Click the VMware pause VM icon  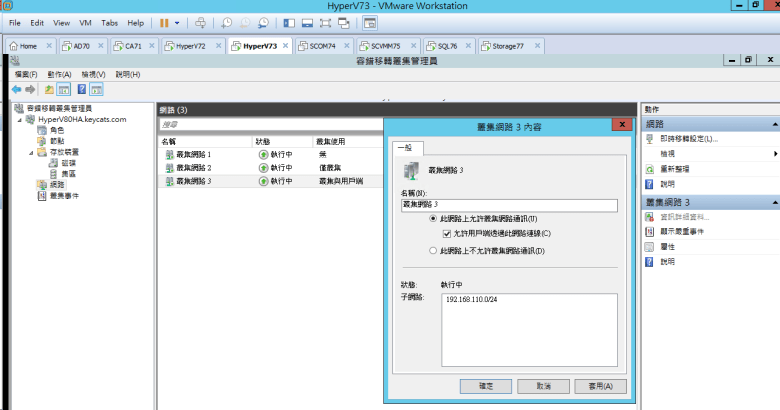(x=164, y=22)
